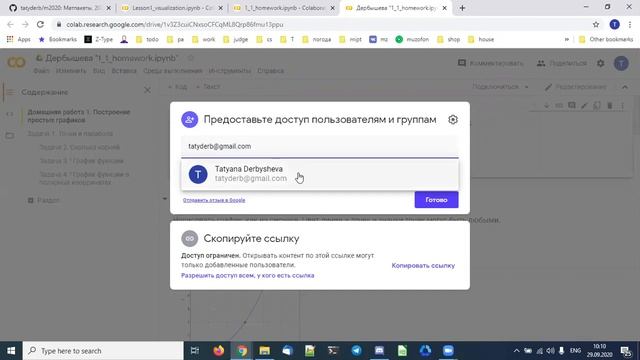Open the house bookmarks folder
Screen dimensions: 640x360
(x=481, y=40)
